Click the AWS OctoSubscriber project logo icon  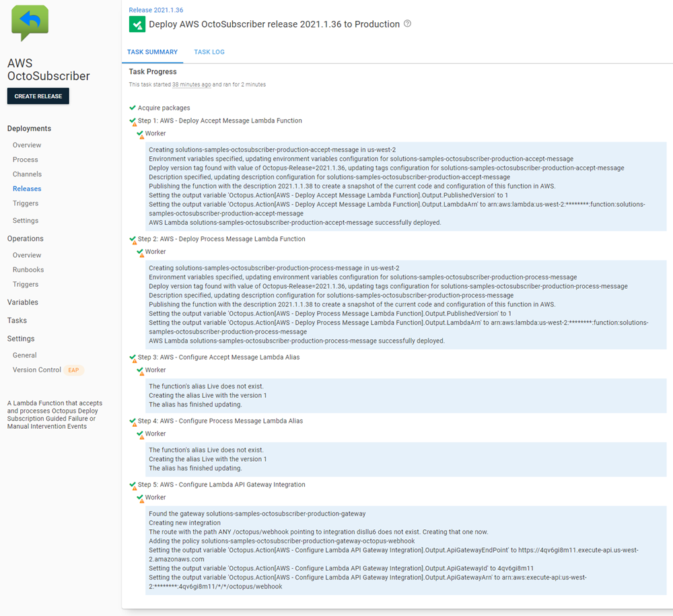(x=30, y=23)
